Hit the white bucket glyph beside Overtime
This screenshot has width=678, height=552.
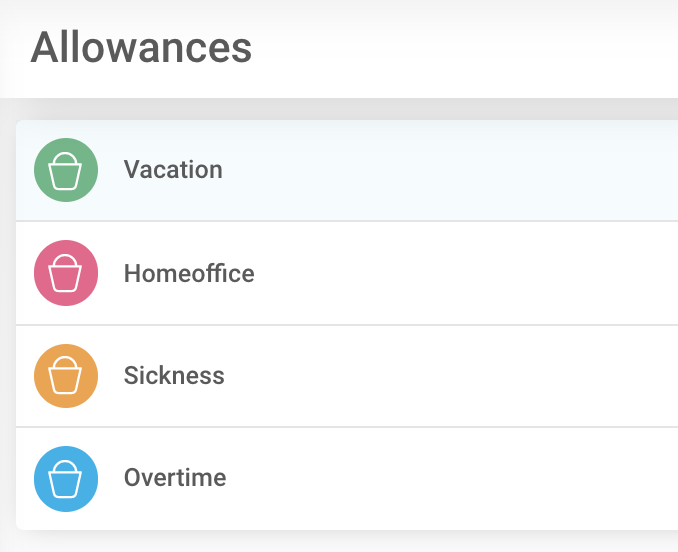[x=66, y=481]
